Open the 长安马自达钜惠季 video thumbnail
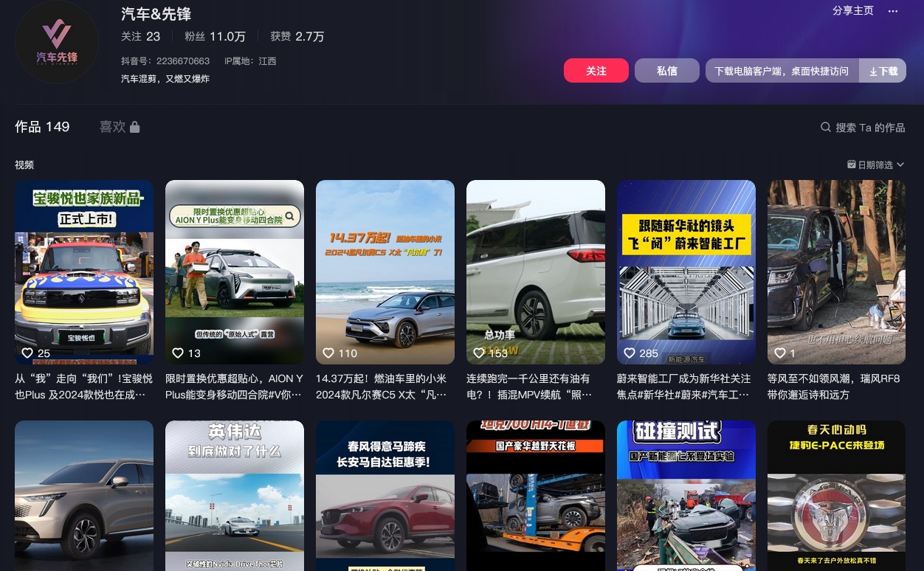 click(x=385, y=496)
